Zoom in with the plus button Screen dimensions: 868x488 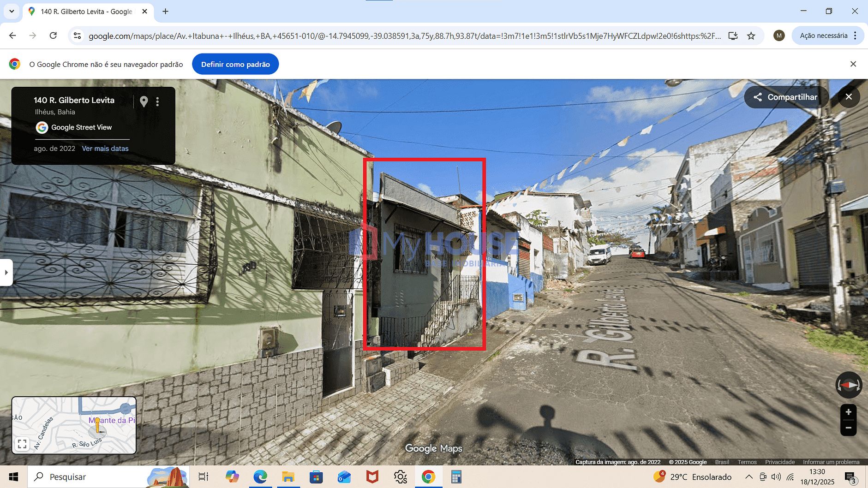click(x=848, y=412)
